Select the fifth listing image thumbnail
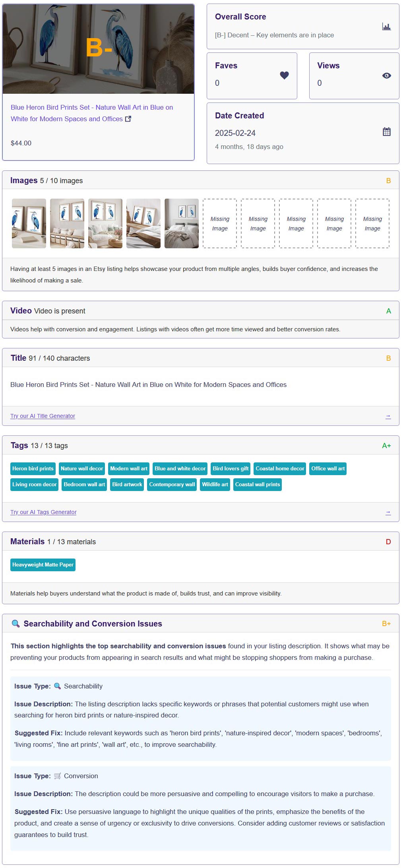The height and width of the screenshot is (868, 405). pos(182,223)
